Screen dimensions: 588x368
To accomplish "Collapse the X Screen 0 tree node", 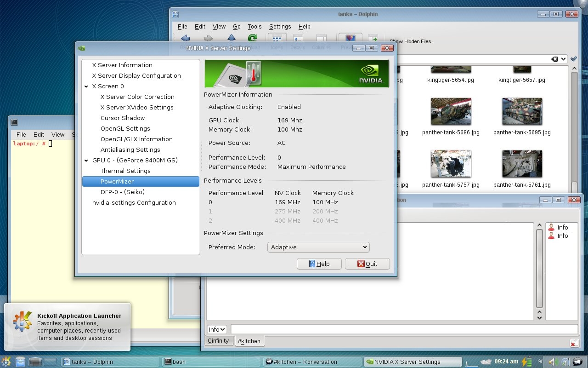I will pos(86,86).
